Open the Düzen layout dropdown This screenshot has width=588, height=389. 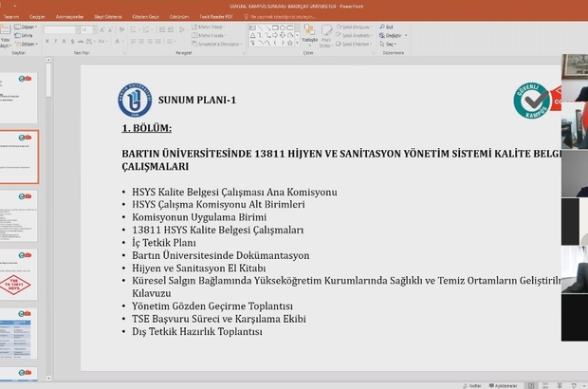click(26, 27)
